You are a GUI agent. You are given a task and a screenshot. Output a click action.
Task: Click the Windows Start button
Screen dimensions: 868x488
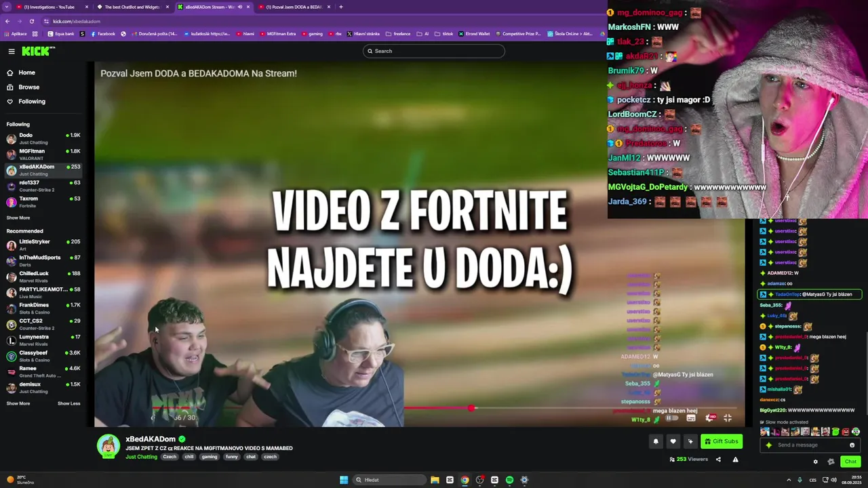[x=344, y=480]
